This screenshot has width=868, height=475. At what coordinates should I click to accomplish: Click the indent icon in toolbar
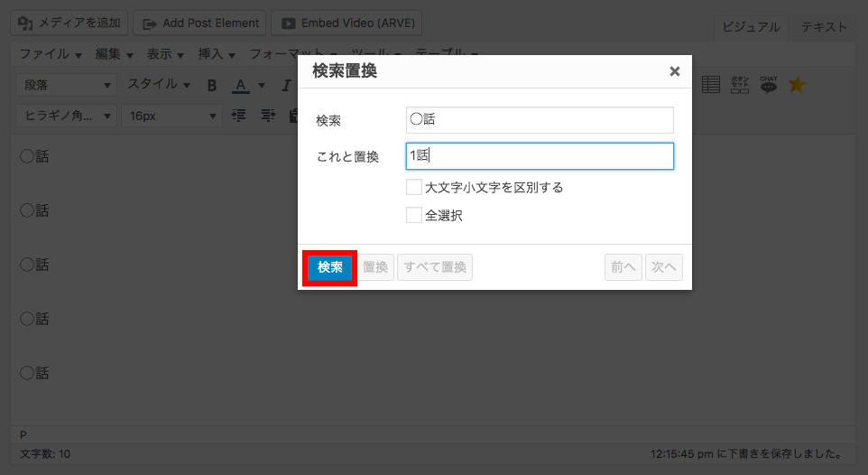(269, 116)
